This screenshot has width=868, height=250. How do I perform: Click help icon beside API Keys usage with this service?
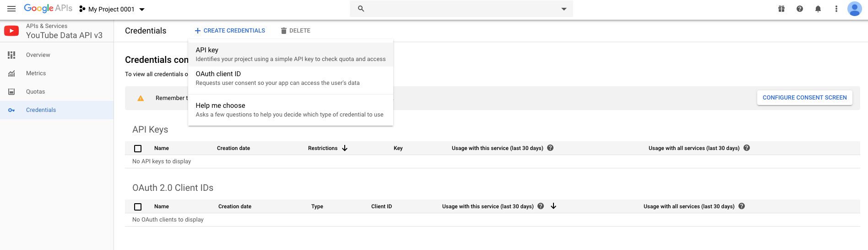click(x=550, y=148)
